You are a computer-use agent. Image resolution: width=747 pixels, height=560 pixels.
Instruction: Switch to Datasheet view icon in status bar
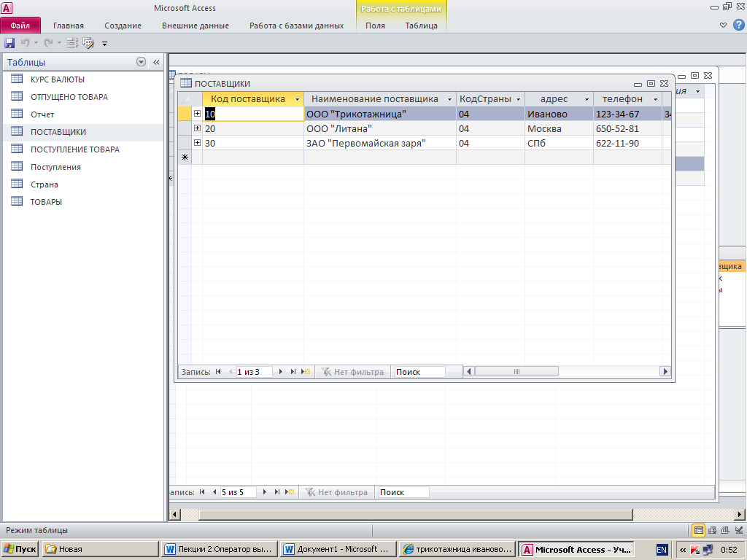(x=698, y=530)
